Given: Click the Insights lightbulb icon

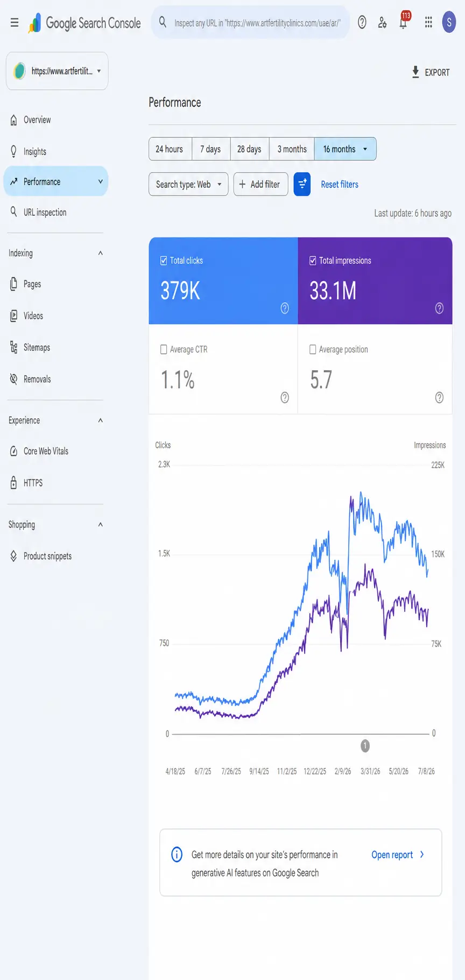Looking at the screenshot, I should [x=14, y=152].
